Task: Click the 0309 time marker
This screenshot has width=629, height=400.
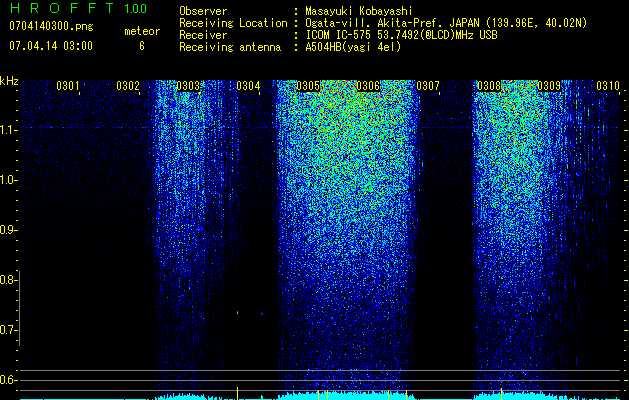Action: click(x=549, y=86)
